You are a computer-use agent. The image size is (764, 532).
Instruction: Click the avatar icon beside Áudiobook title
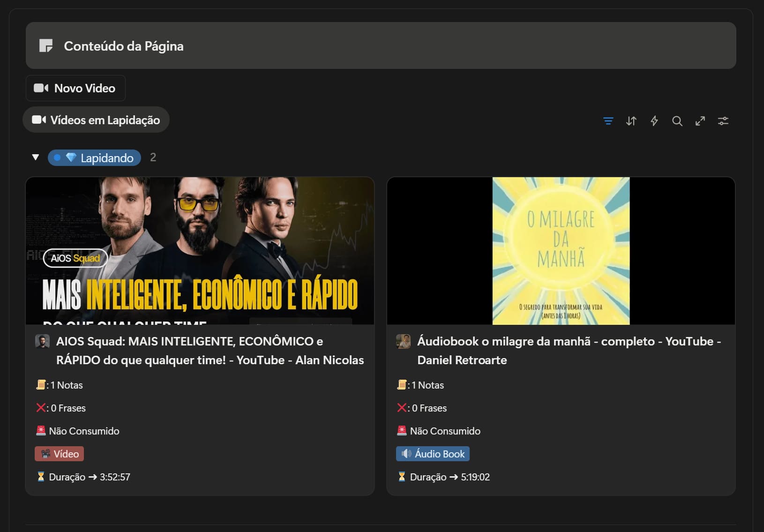click(x=404, y=341)
